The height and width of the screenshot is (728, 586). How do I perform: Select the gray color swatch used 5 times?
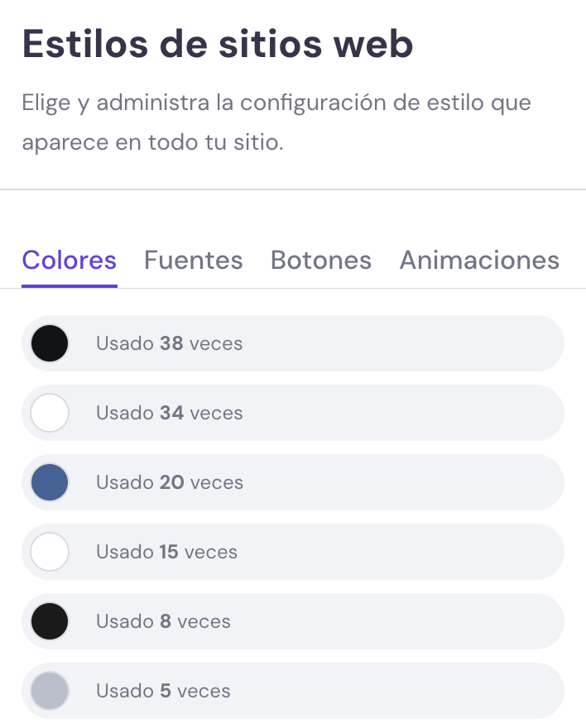[49, 691]
